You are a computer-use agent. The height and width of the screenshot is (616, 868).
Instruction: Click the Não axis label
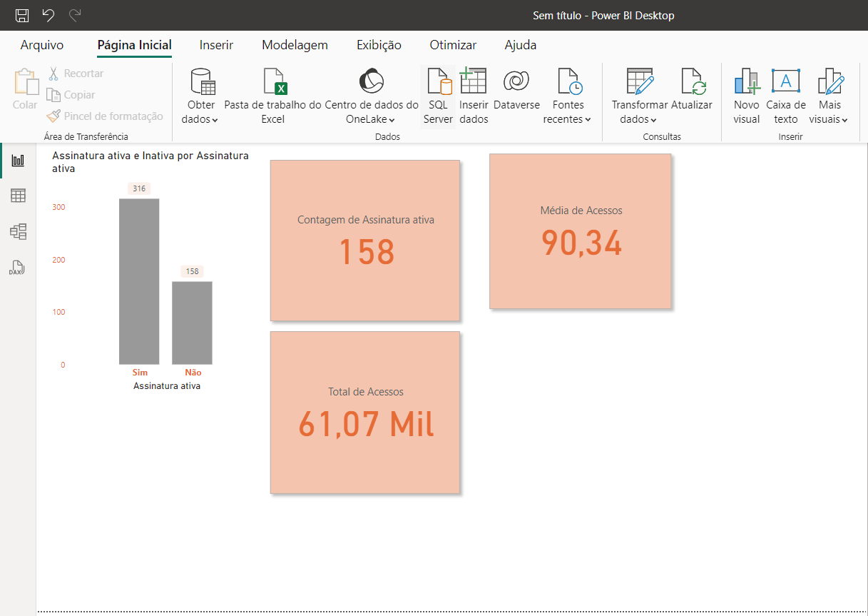pyautogui.click(x=193, y=373)
